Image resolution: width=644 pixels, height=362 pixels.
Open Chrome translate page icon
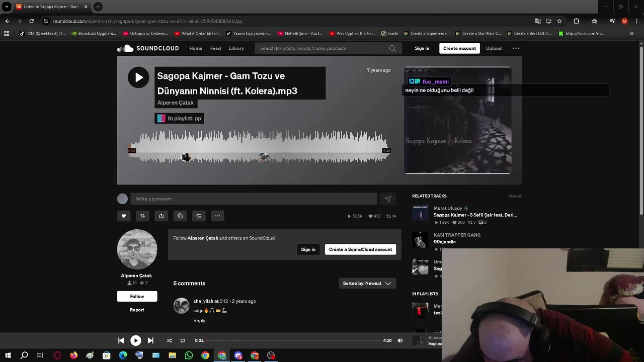click(538, 21)
